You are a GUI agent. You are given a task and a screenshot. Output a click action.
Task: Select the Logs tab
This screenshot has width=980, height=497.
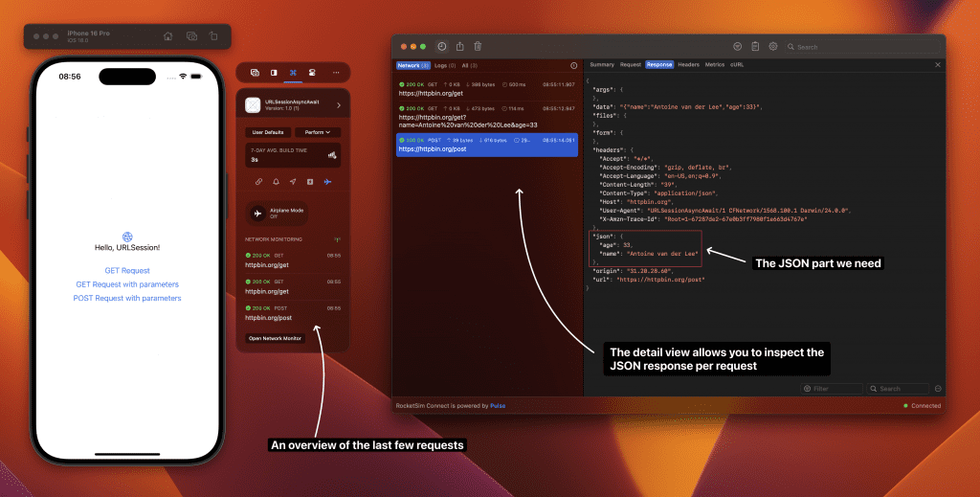point(445,65)
